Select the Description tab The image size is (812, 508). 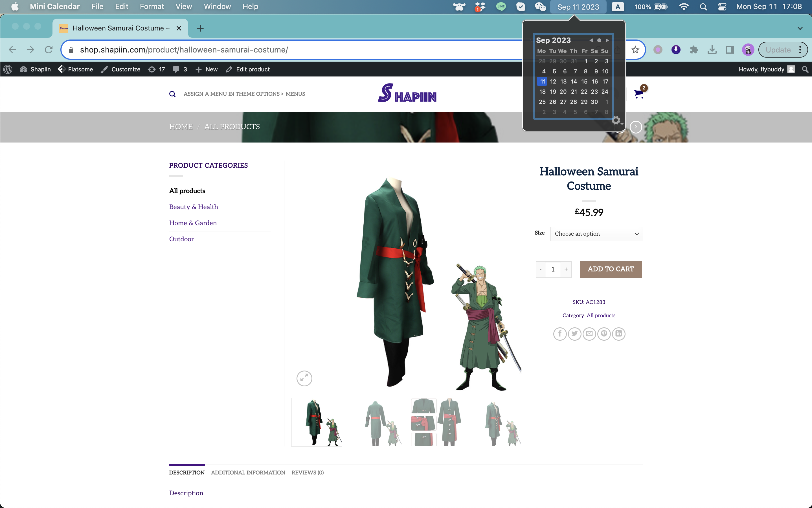tap(187, 472)
